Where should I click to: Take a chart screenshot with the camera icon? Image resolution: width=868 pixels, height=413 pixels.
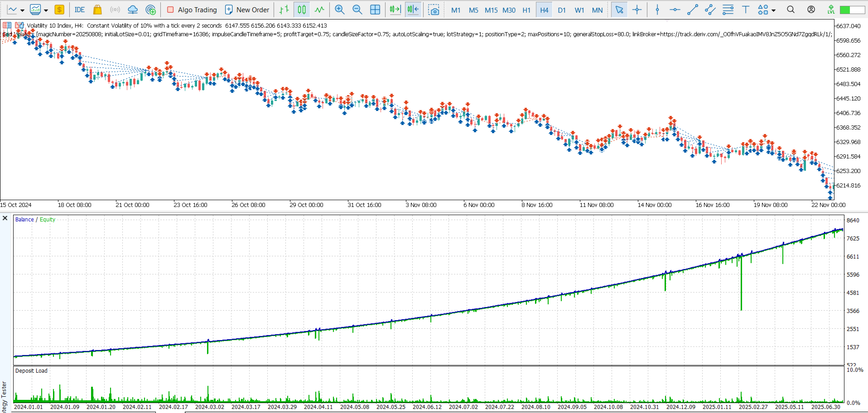coord(434,9)
